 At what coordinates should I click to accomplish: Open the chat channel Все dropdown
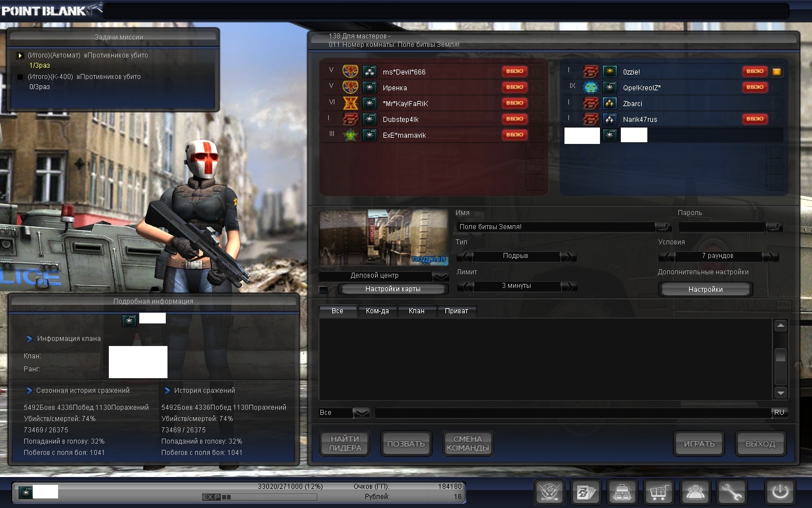click(x=361, y=413)
